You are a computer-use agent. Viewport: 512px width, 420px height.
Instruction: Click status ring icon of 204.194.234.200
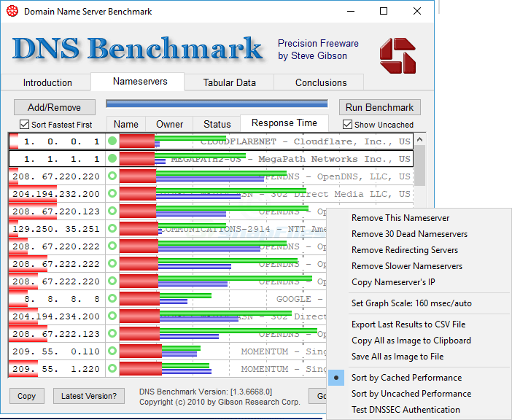[112, 316]
